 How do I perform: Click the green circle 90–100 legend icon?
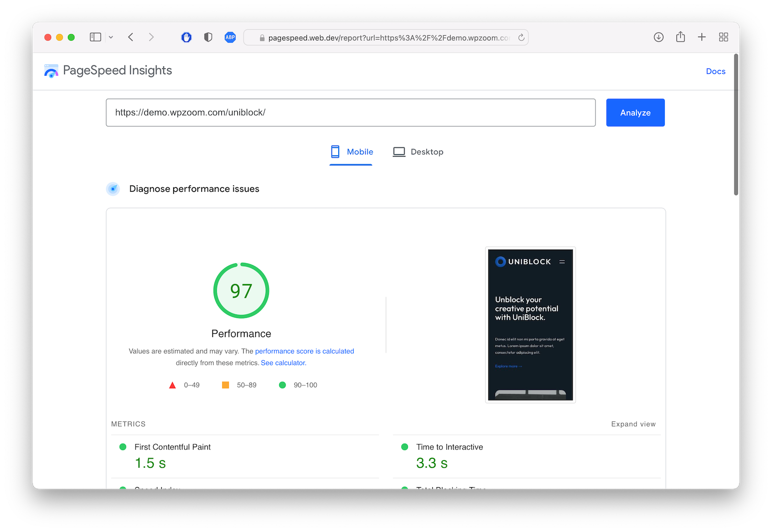click(282, 385)
